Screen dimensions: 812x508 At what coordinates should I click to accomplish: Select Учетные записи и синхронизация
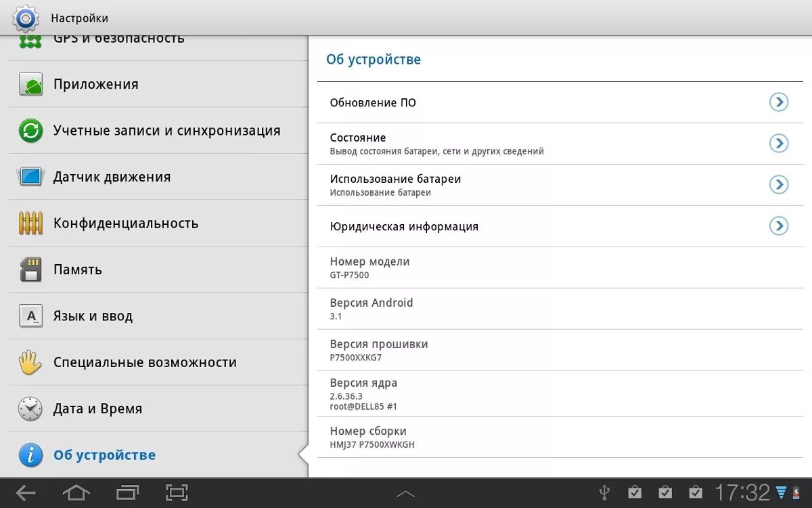tap(158, 131)
